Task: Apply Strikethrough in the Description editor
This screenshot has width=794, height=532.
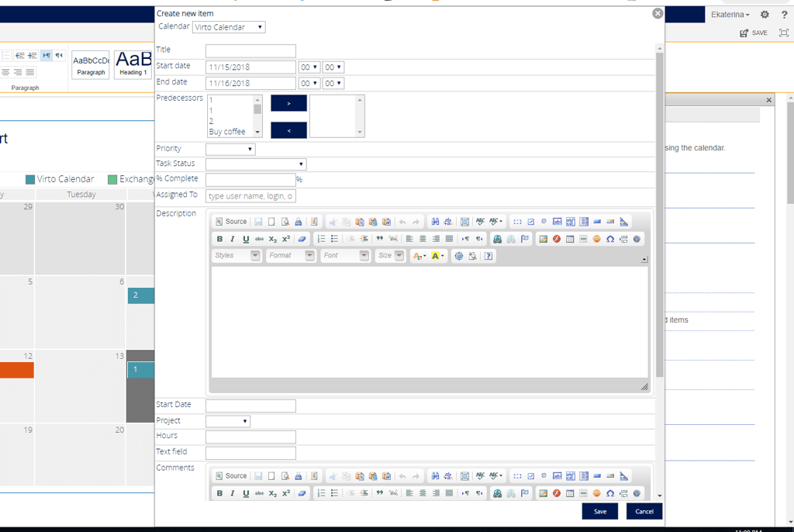Action: pos(259,239)
